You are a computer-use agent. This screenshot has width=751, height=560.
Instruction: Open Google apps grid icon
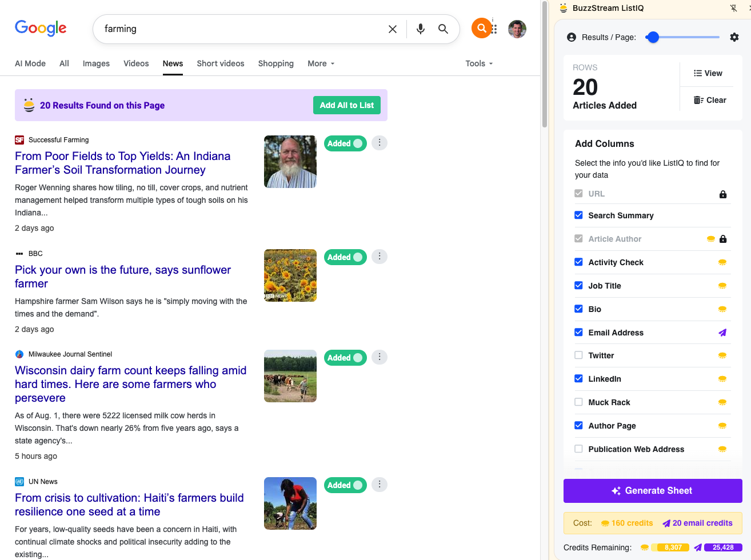coord(494,29)
